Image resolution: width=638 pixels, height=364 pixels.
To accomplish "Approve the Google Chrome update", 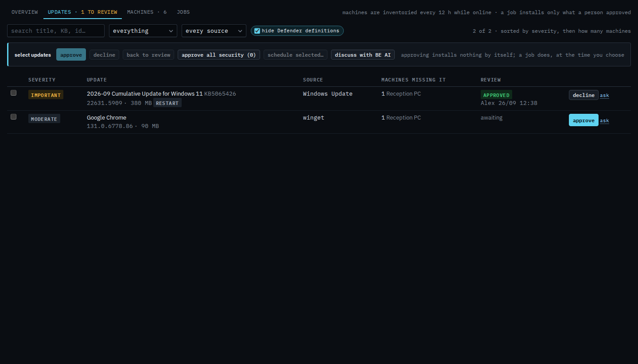I will [x=584, y=120].
